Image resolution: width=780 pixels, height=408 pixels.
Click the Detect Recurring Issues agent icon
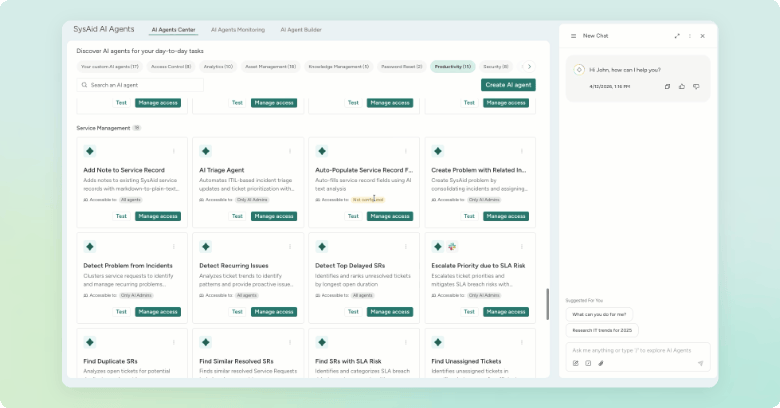(x=206, y=246)
